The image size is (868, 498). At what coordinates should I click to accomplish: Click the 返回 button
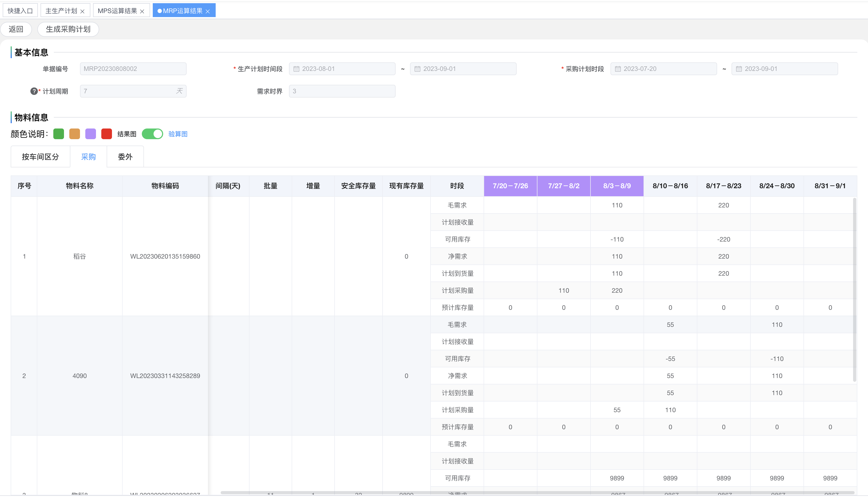tap(16, 29)
